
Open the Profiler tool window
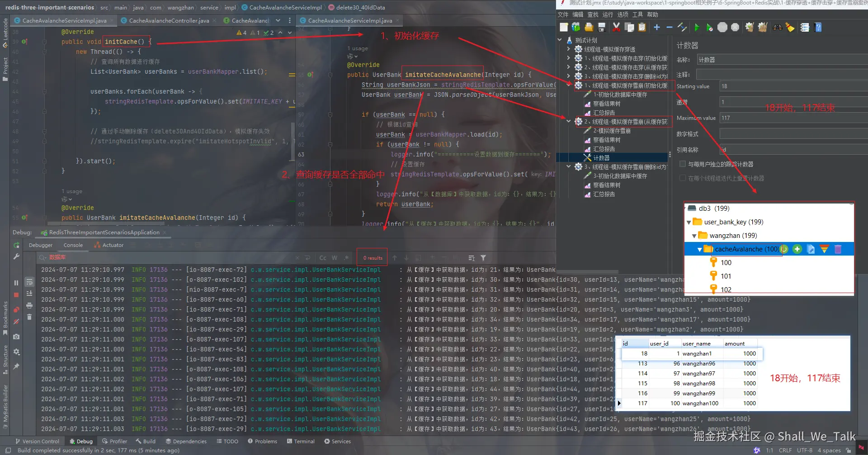pyautogui.click(x=114, y=441)
